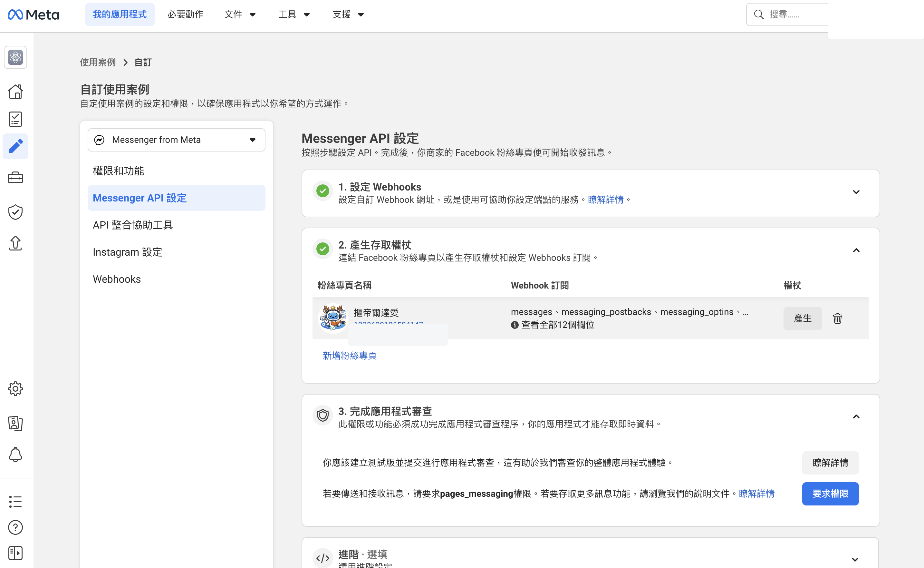
Task: Click the 新增粉絲專頁 link
Action: (350, 355)
